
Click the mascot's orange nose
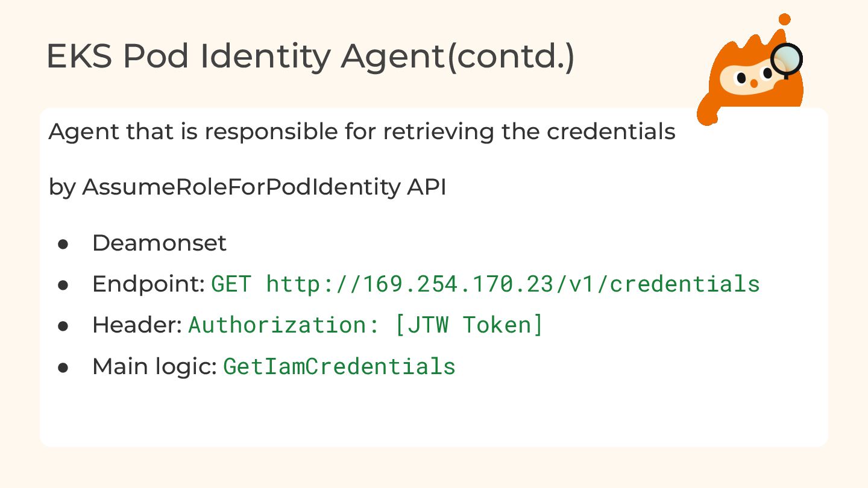point(753,83)
